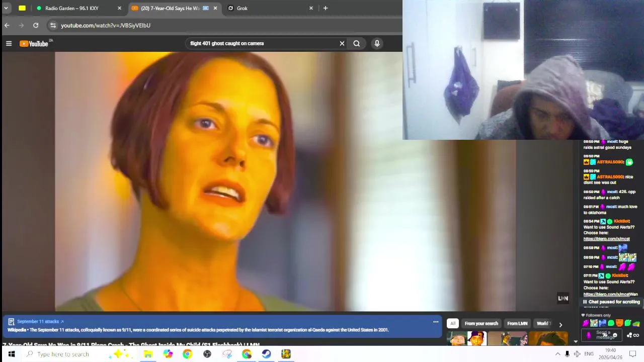Click picture-in-picture media icon on YouTube tab
The image size is (644, 362).
pos(205,8)
